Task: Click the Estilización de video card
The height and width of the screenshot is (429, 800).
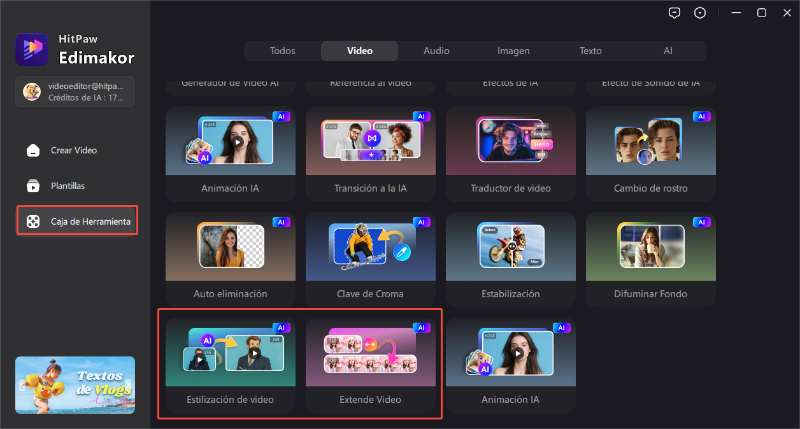Action: point(231,366)
